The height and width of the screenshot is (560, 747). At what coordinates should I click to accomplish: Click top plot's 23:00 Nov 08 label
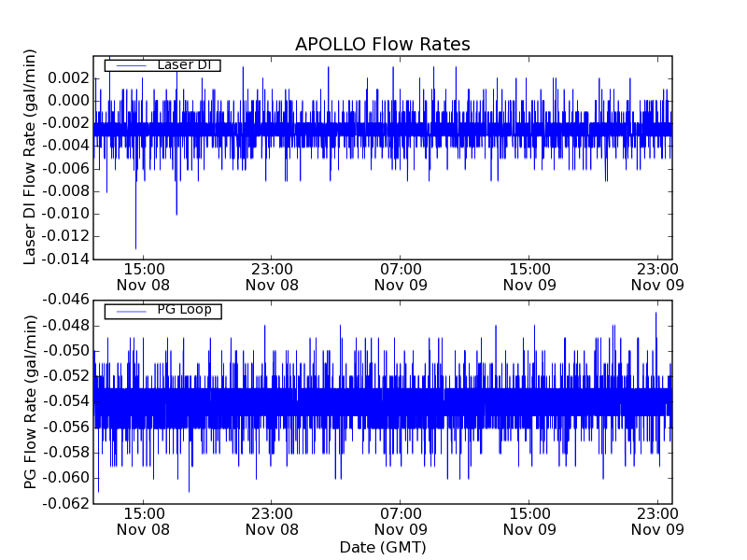[272, 277]
